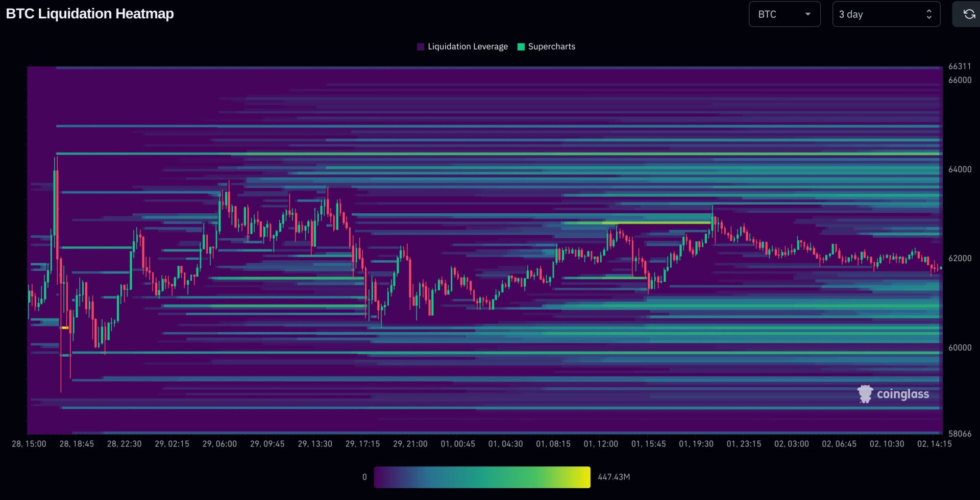This screenshot has height=500, width=980.
Task: Click the 0 minimum scale label
Action: (x=364, y=477)
